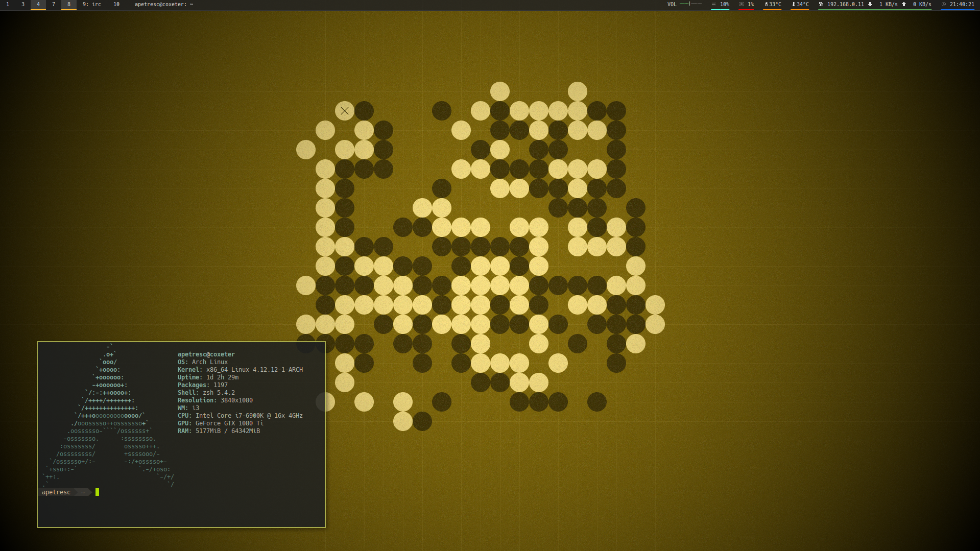Click the 0 KB/s upload rate

(x=922, y=5)
